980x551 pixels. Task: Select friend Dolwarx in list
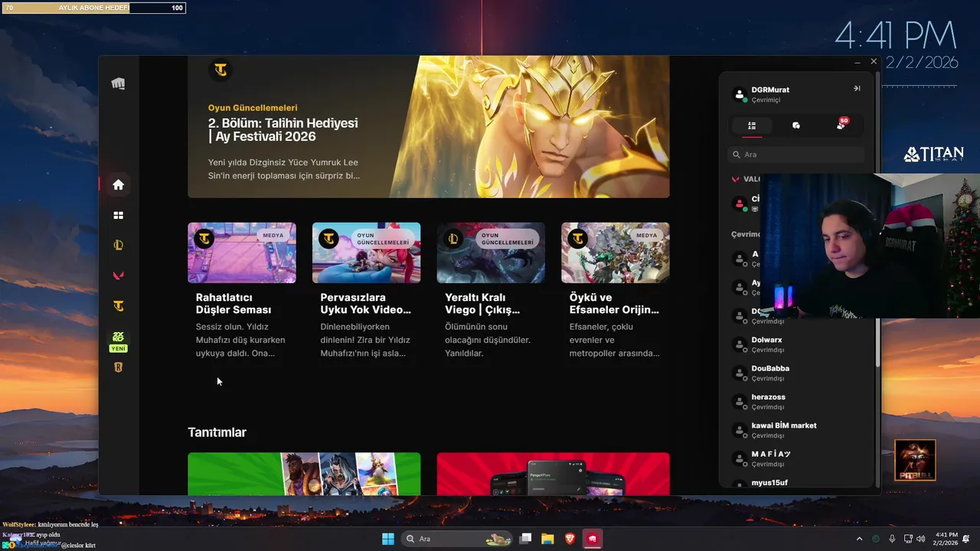coord(796,344)
